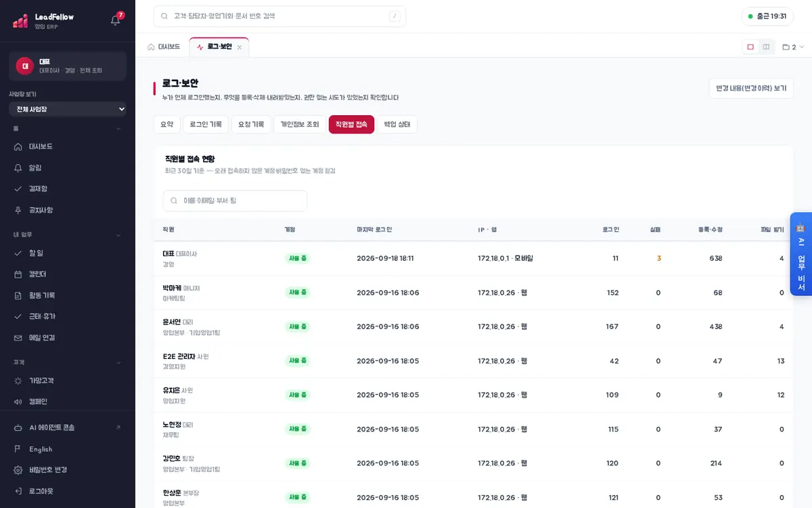The height and width of the screenshot is (508, 812).
Task: Open 비밀번호 변경 settings
Action: [68, 470]
